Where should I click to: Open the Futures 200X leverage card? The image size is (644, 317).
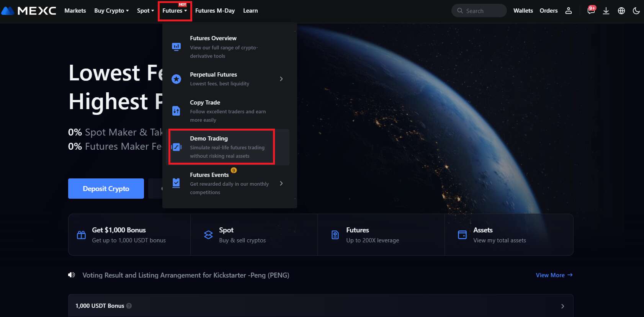pos(381,235)
